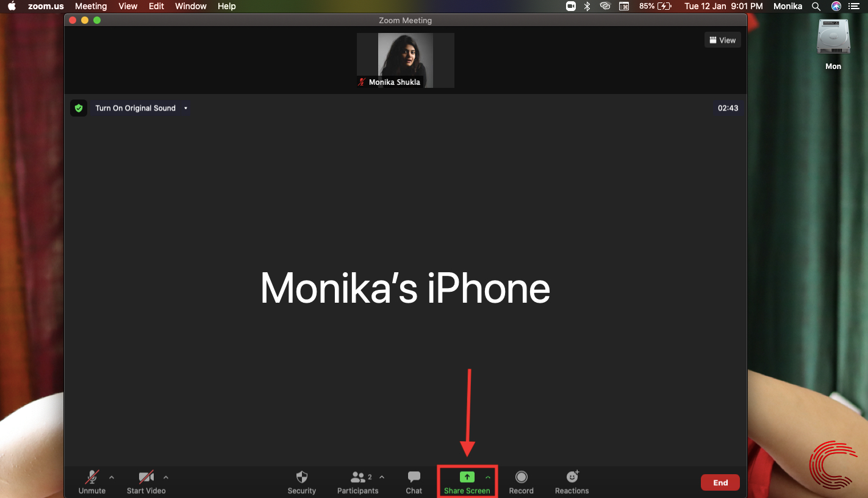Open the Bluetooth menu bar icon
The width and height of the screenshot is (868, 498).
(587, 6)
